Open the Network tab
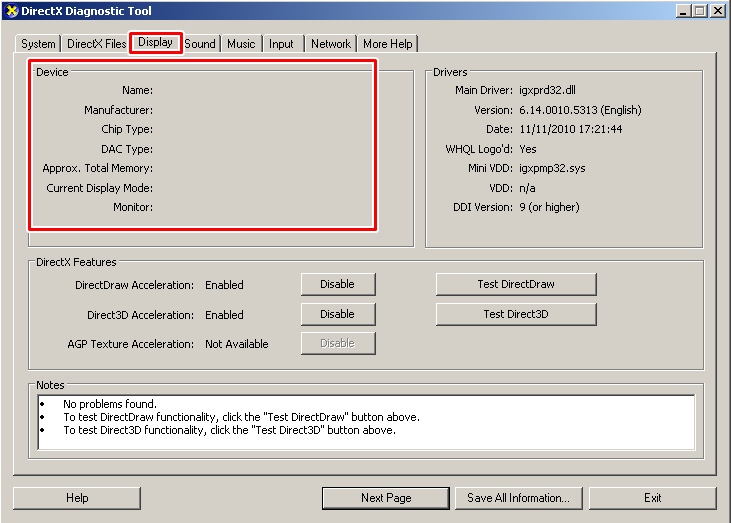731x523 pixels. [x=331, y=44]
